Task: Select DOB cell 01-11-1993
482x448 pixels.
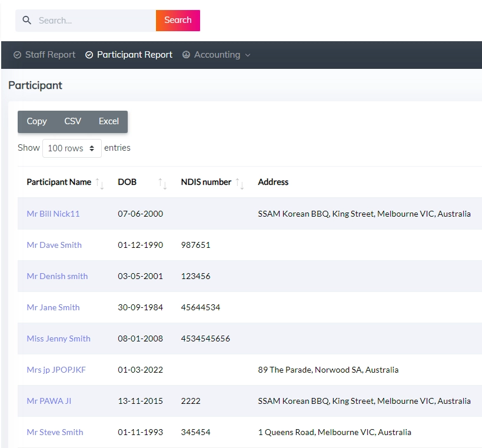Action: tap(141, 432)
